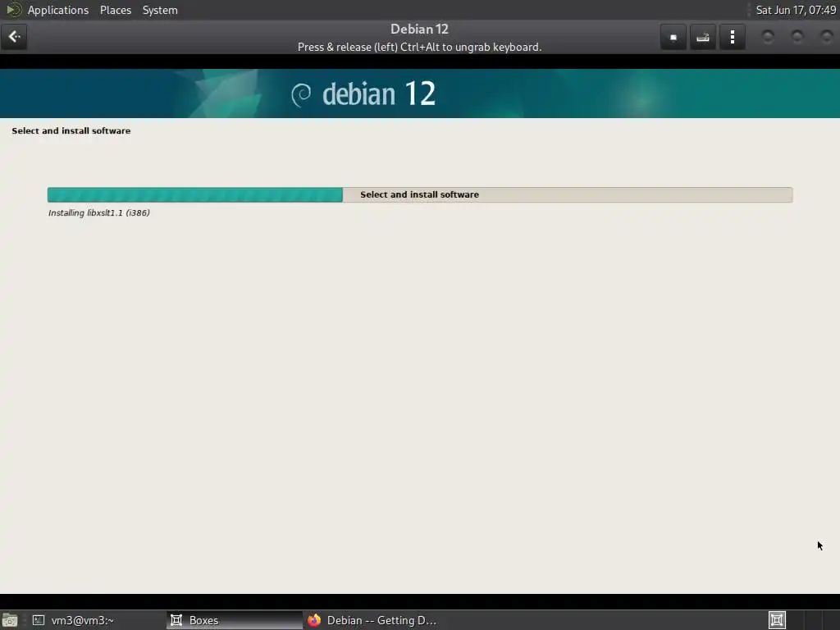Click the clock showing Sat Jun 17, 07:49
The image size is (840, 630).
[x=796, y=10]
